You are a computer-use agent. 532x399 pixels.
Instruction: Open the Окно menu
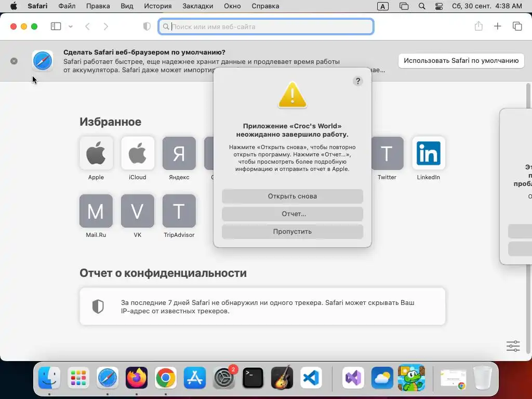point(232,6)
